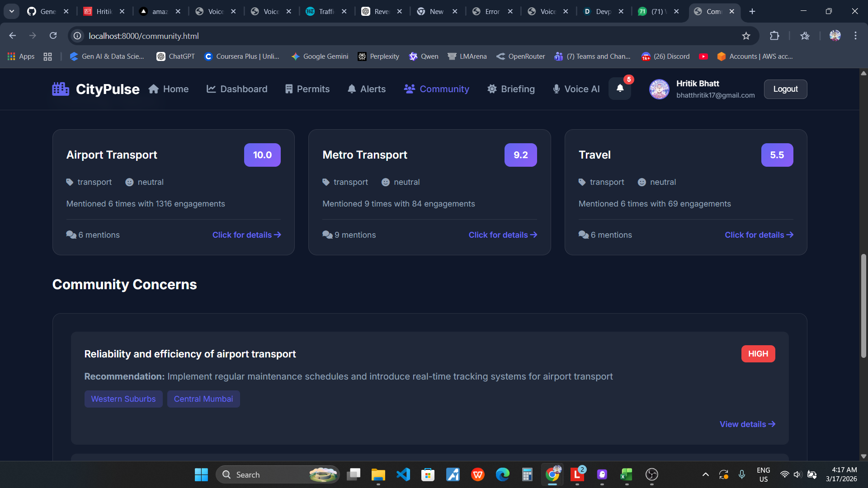Open Visual Studio Code from taskbar
868x488 pixels.
pyautogui.click(x=403, y=474)
